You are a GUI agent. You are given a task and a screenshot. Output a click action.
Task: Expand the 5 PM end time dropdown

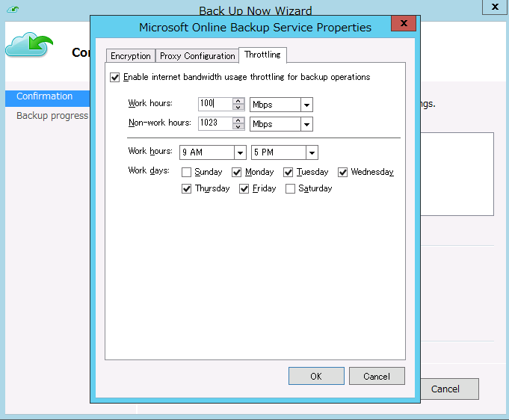tap(312, 152)
